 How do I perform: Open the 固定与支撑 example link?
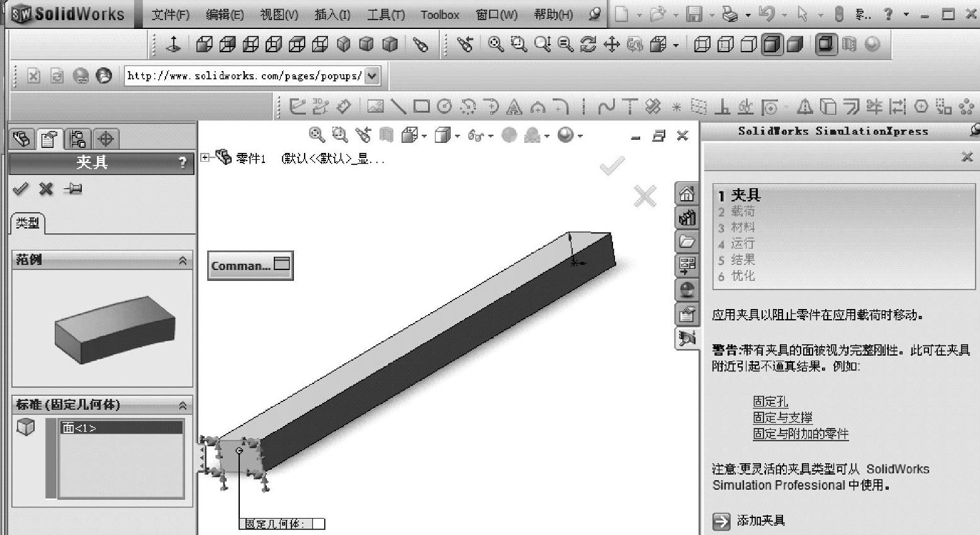[782, 417]
